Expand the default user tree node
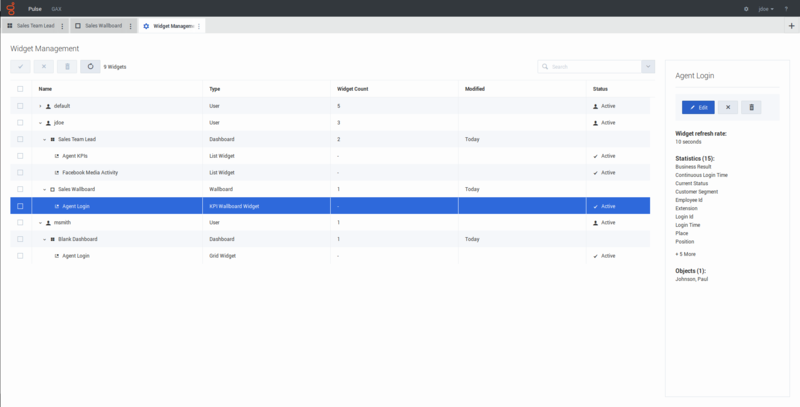The height and width of the screenshot is (407, 800). coord(40,106)
